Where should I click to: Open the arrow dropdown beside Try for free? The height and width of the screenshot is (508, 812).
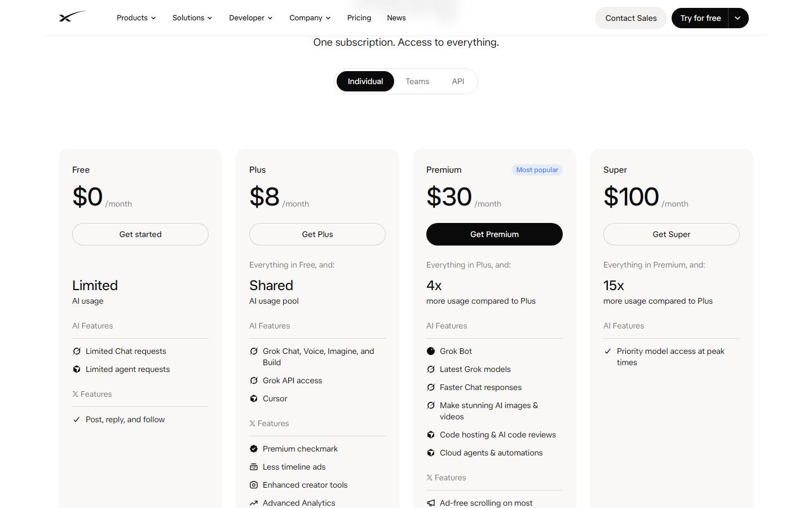point(738,18)
